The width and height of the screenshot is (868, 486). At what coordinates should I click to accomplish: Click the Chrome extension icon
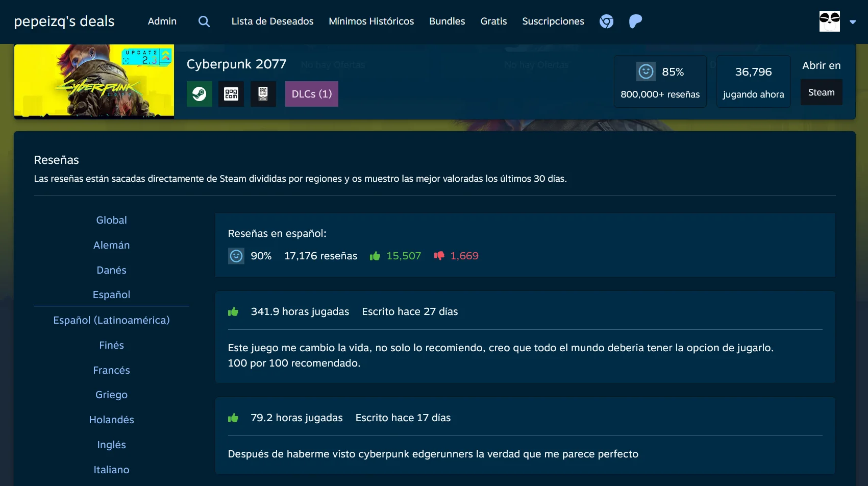coord(606,21)
